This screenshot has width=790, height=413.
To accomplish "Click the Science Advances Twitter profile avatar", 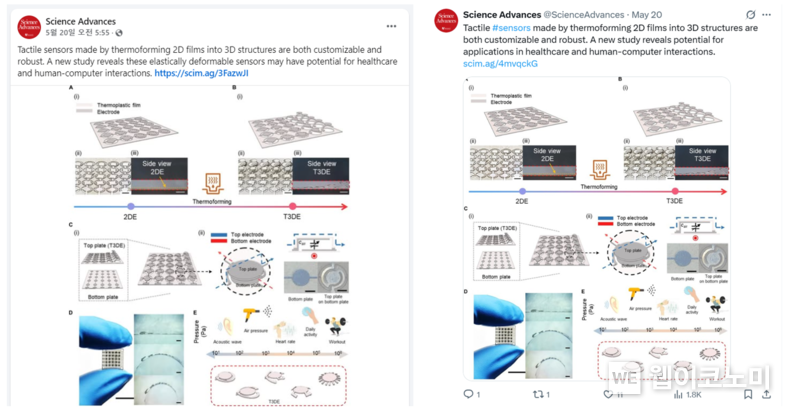I will tap(446, 21).
